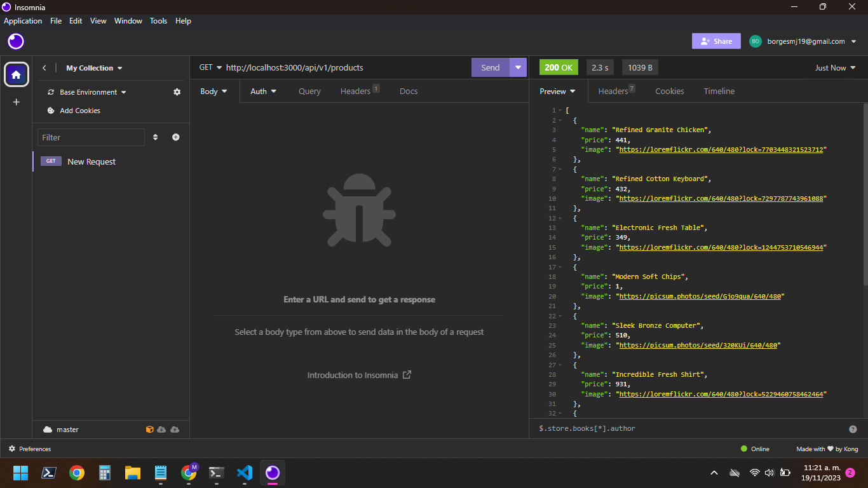The width and height of the screenshot is (868, 488).
Task: Click the Home icon in left sidebar
Action: (x=17, y=75)
